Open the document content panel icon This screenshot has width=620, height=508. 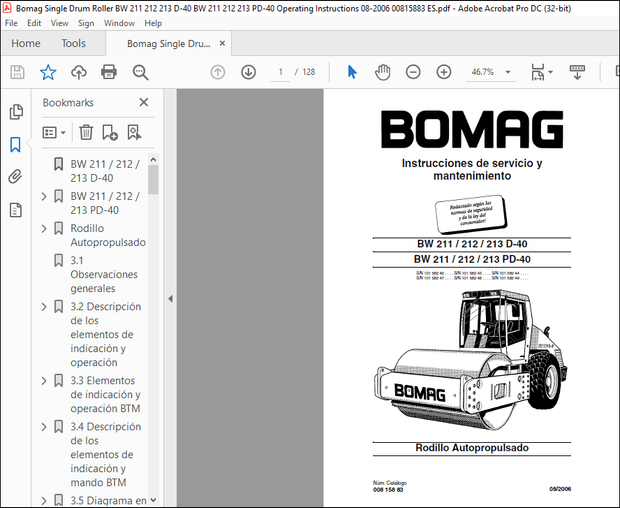tap(15, 210)
